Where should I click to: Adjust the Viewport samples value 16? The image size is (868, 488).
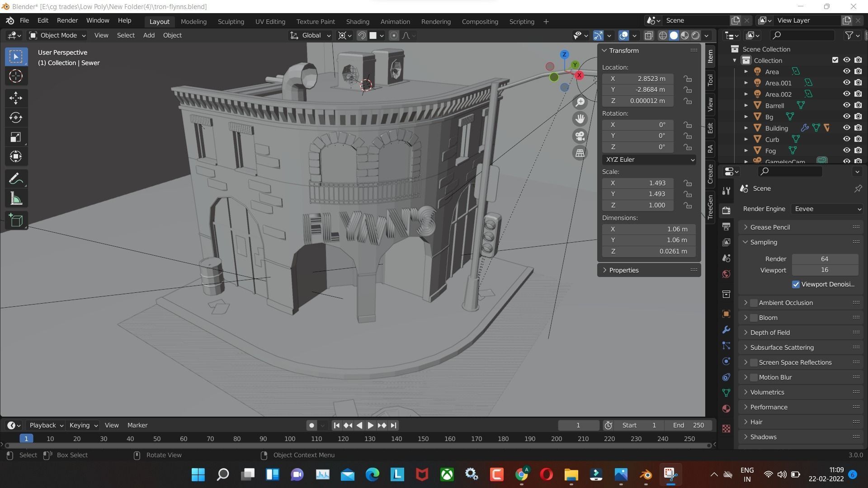[x=825, y=270]
